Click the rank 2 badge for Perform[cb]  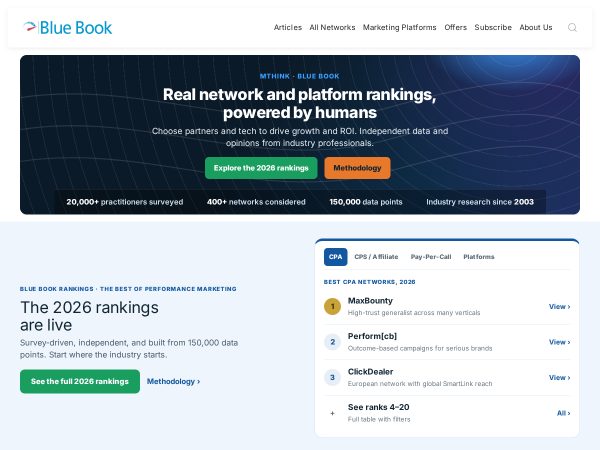pos(332,342)
